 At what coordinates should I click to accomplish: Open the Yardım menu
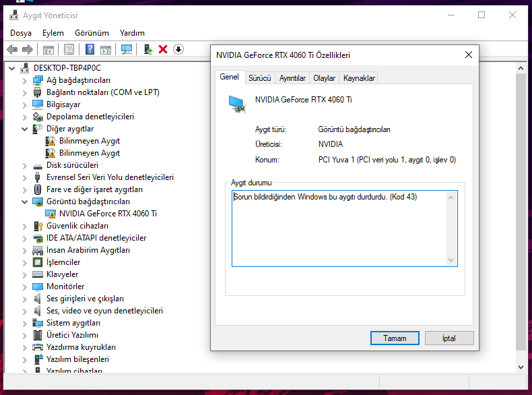click(x=132, y=33)
